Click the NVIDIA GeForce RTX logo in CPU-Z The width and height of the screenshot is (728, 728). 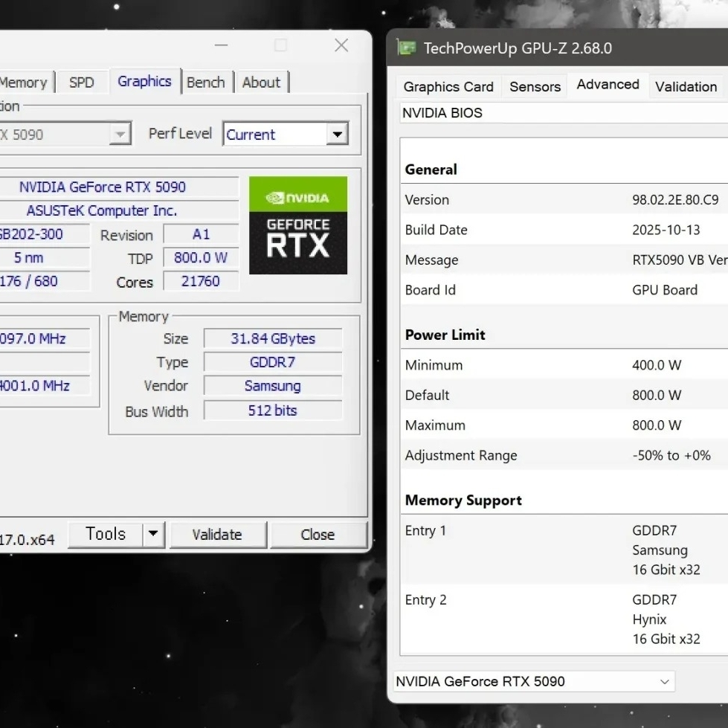click(298, 225)
